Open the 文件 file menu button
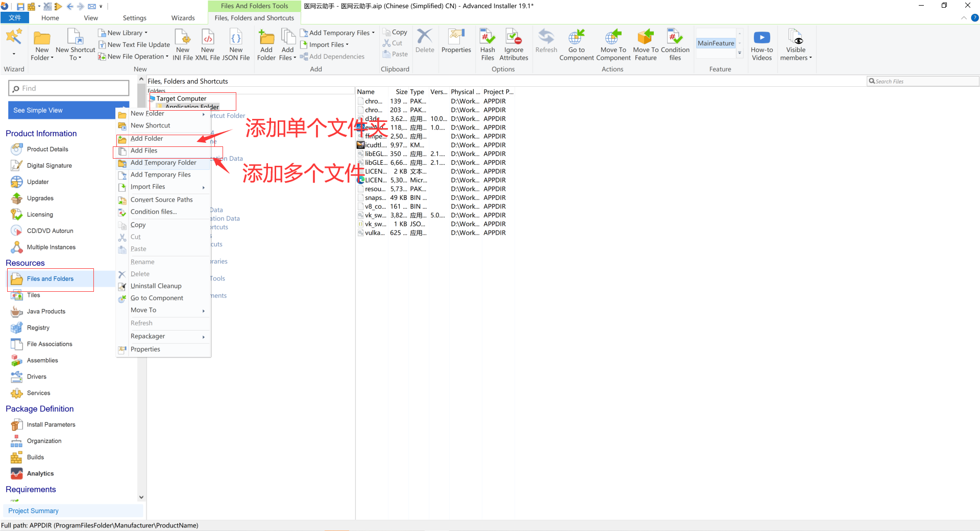The height and width of the screenshot is (531, 980). (15, 18)
